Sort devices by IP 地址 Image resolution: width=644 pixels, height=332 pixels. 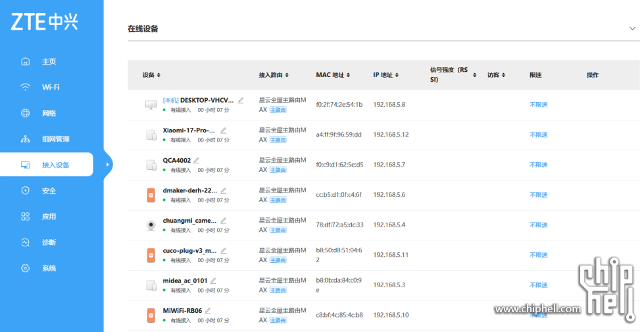click(x=385, y=76)
